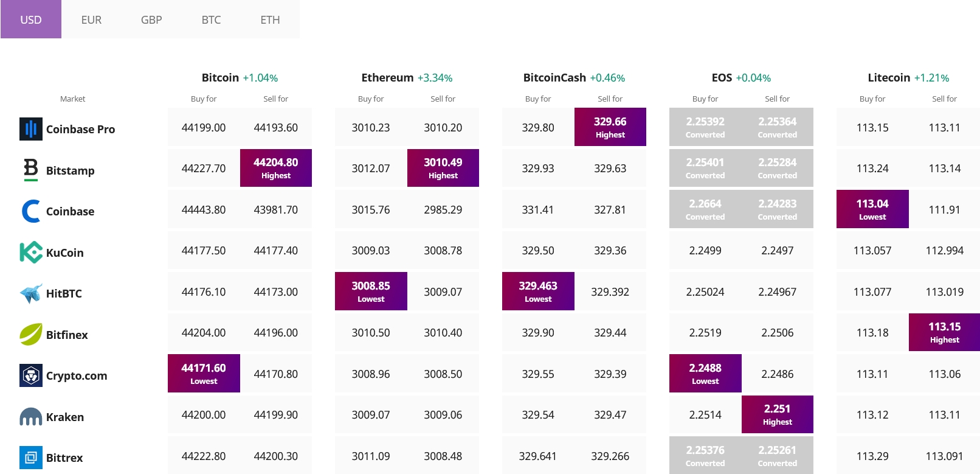Click Bitstamp Bitcoin buy price 44227.70

point(204,169)
